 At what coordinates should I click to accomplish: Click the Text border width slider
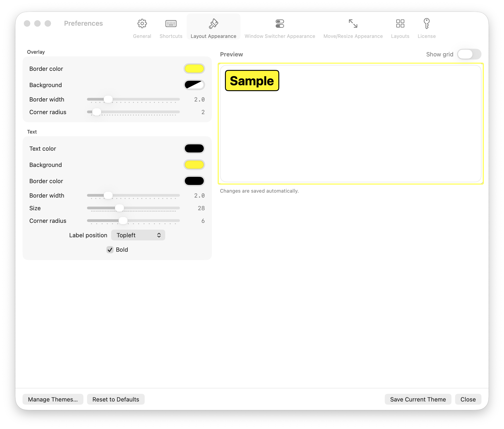[x=133, y=196]
